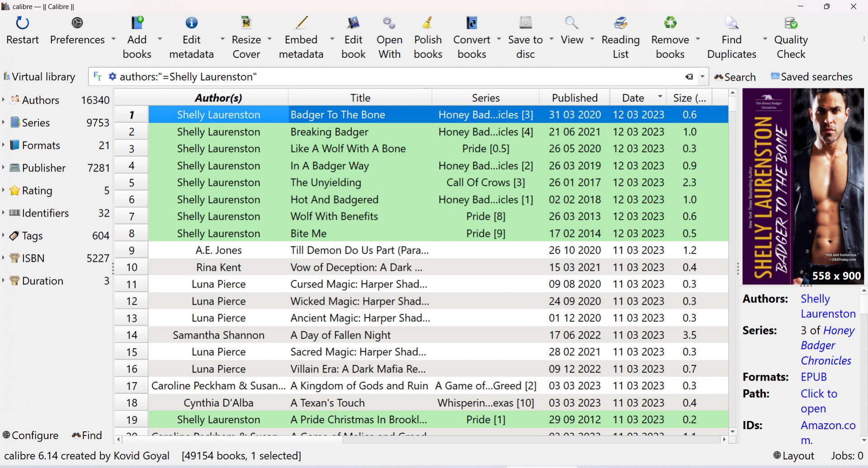This screenshot has width=868, height=468.
Task: Open the Remove books dropdown arrow
Action: point(697,39)
